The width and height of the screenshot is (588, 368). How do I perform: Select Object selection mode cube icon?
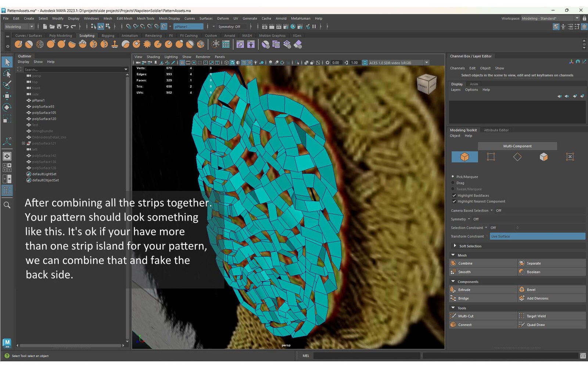coord(465,157)
